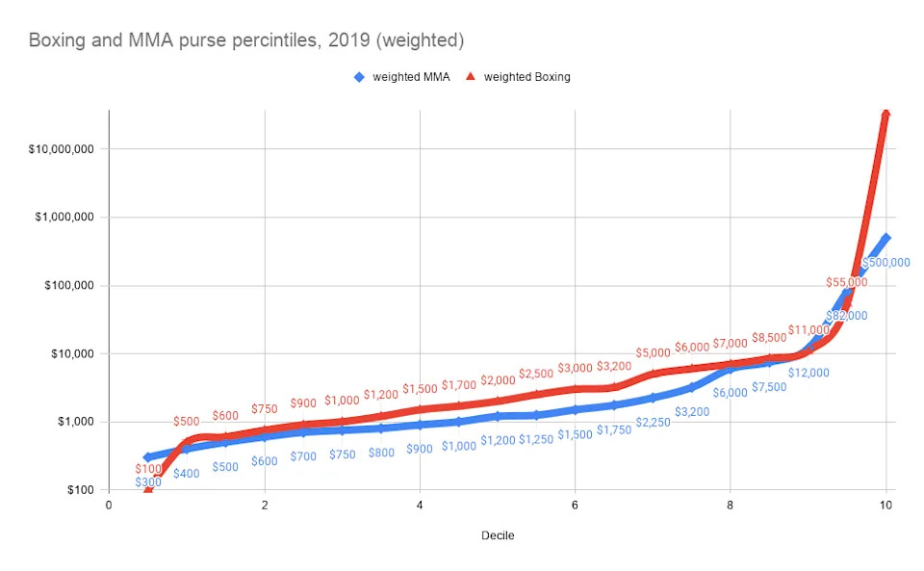Select the 'weighted Boxing' legend label
The width and height of the screenshot is (924, 571).
(526, 77)
